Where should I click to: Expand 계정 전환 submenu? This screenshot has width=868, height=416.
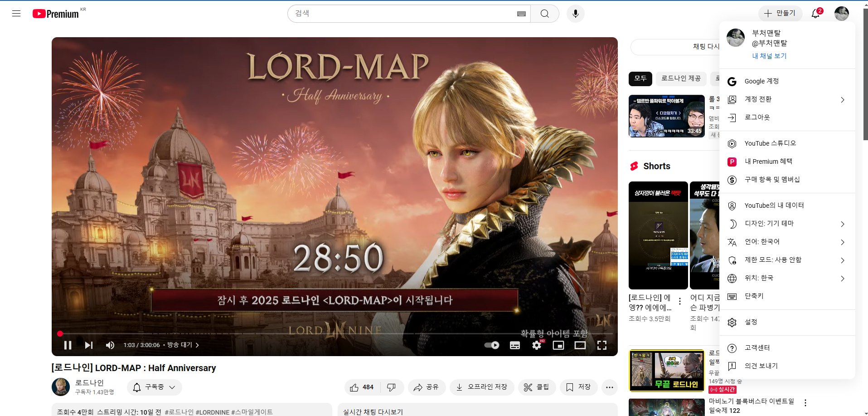(x=787, y=99)
